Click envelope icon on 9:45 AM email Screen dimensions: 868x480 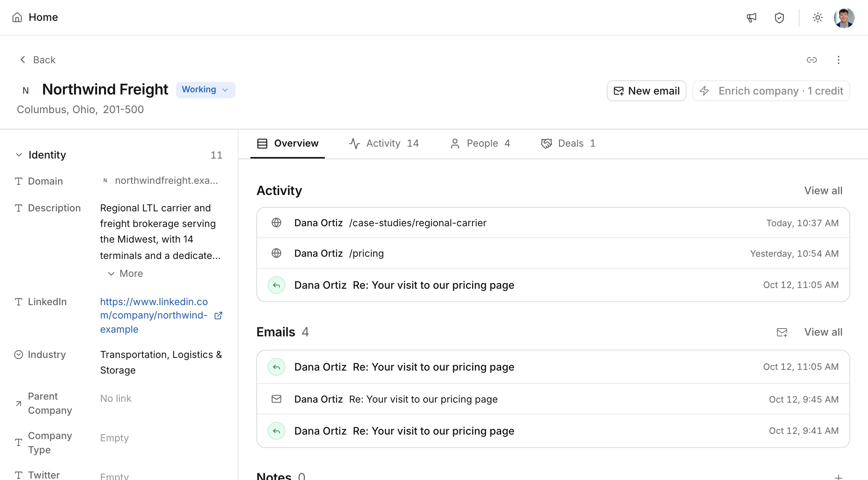(x=276, y=399)
